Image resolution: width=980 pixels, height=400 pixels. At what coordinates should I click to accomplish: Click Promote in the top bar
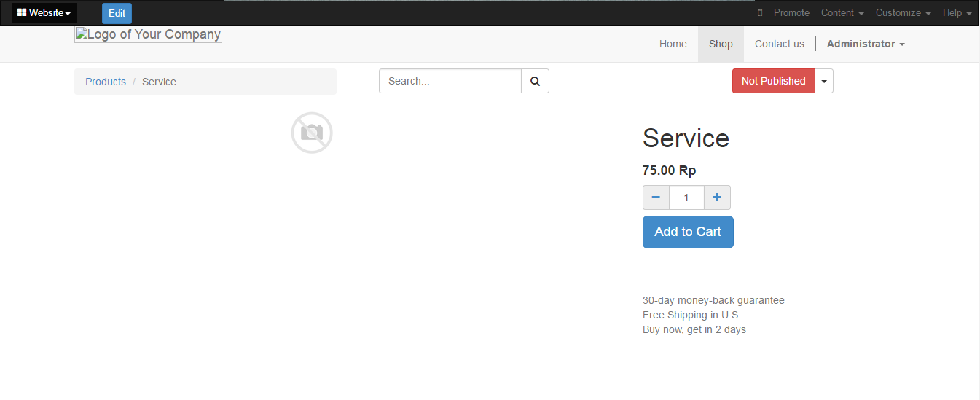click(x=791, y=13)
